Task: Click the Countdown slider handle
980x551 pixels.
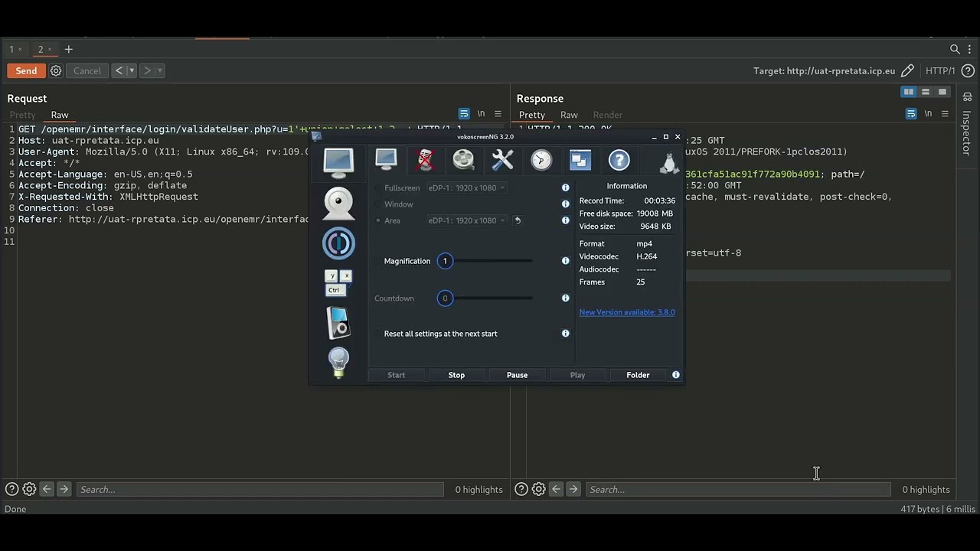Action: 445,298
